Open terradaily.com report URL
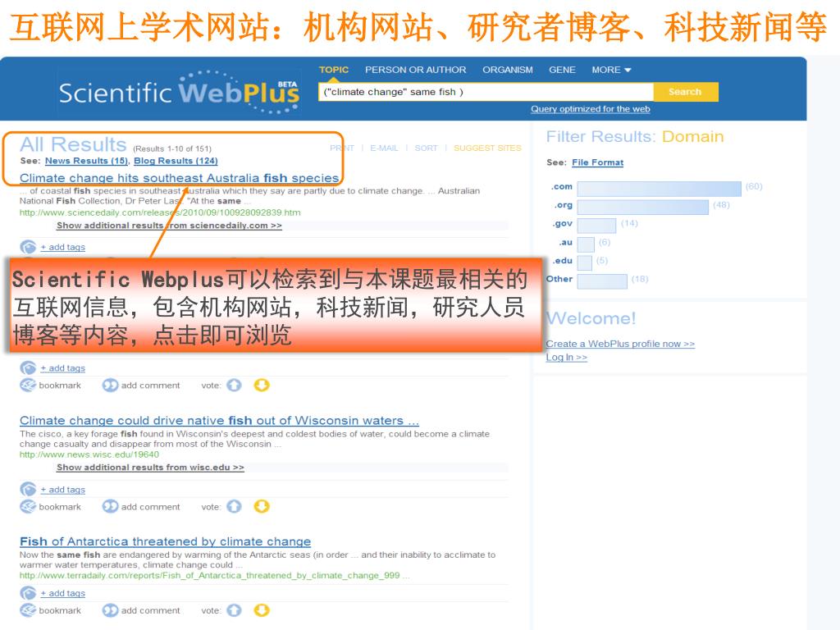This screenshot has width=840, height=630. click(214, 575)
